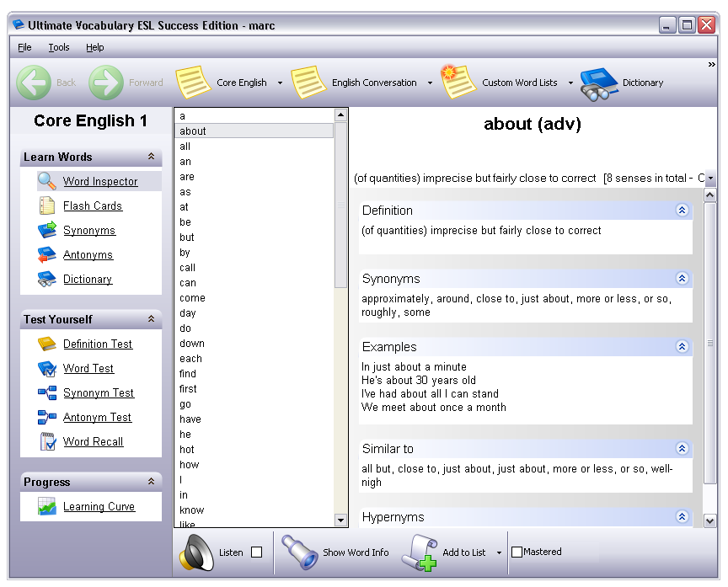Click definition pane scrollbar down arrow

tap(710, 521)
